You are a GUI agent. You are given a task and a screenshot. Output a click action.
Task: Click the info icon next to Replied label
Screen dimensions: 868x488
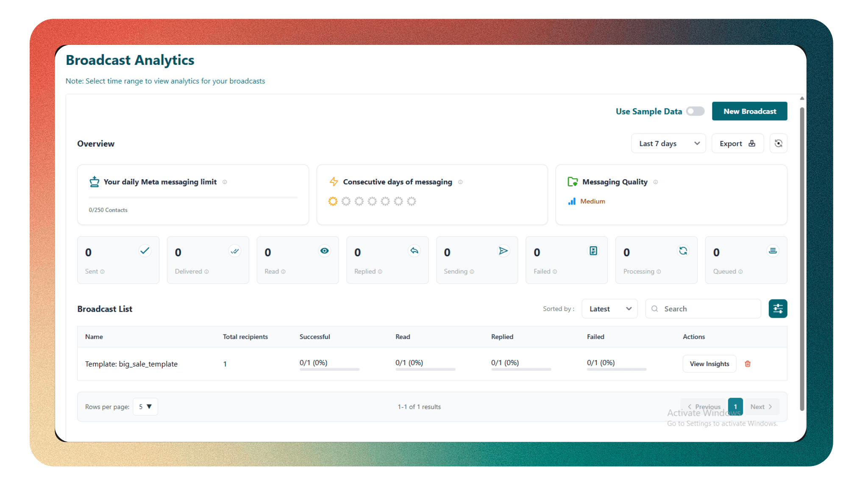(380, 272)
